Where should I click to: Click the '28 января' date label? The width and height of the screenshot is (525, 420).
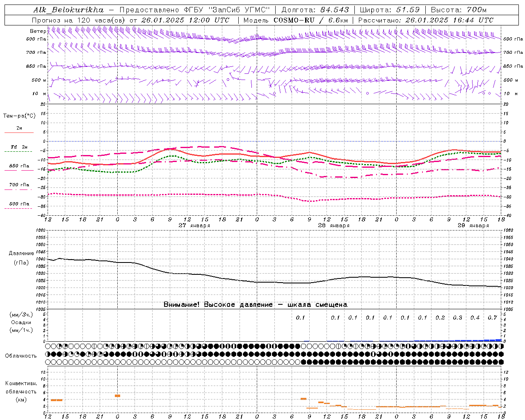coord(334,226)
